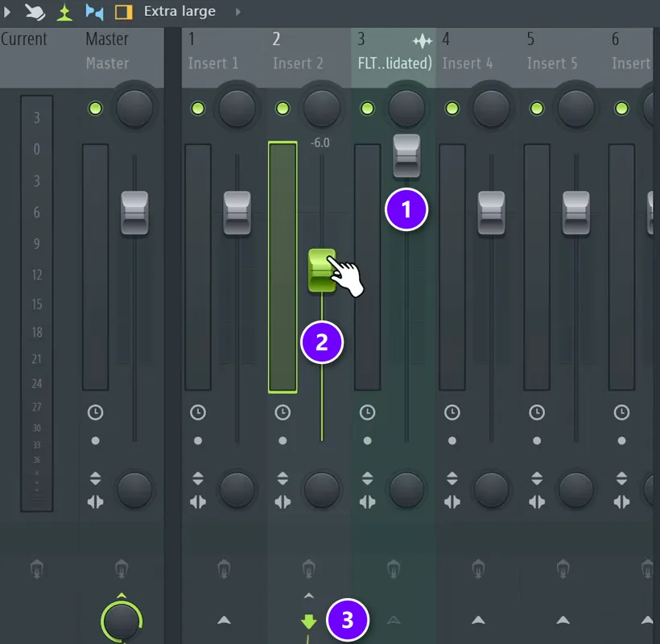Mute the Insert 6 track LED
660x644 pixels.
pos(621,109)
